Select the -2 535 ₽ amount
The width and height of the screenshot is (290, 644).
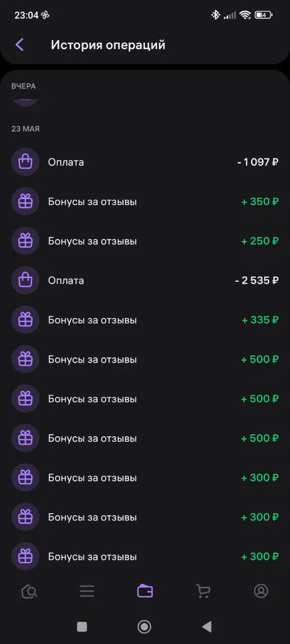click(x=257, y=280)
